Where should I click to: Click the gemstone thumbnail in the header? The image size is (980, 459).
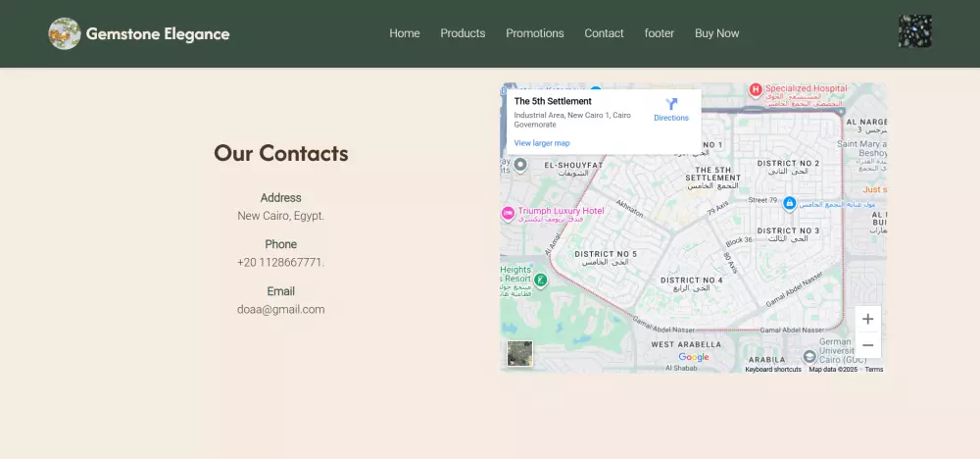click(x=915, y=31)
